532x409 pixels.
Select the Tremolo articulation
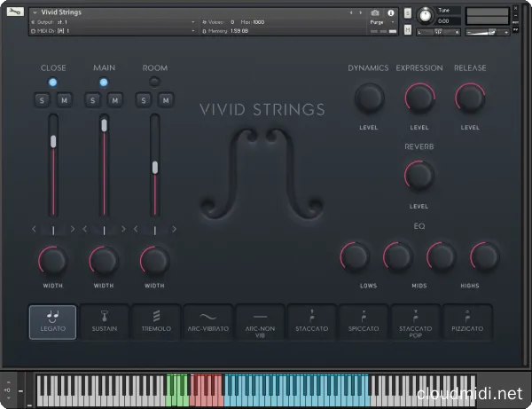click(156, 322)
